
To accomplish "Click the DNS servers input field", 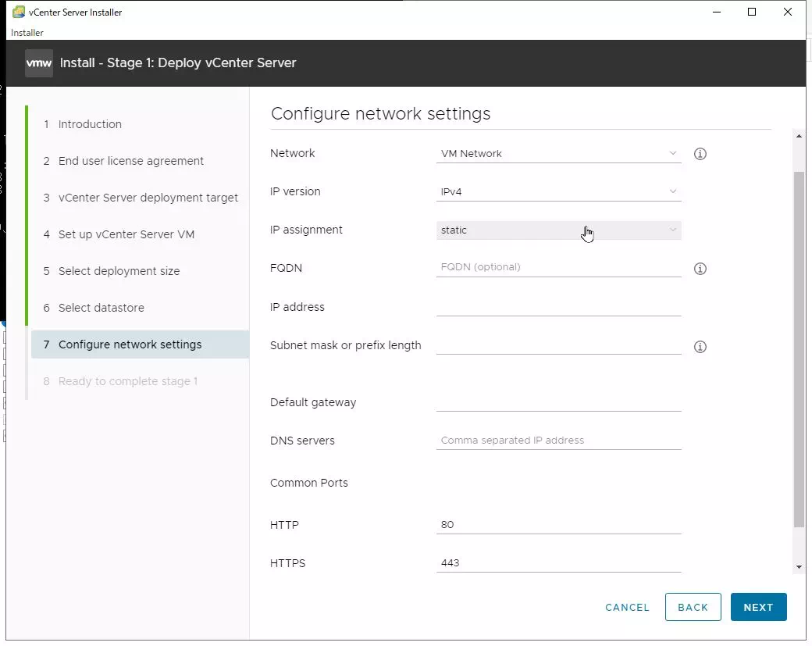I will coord(558,441).
